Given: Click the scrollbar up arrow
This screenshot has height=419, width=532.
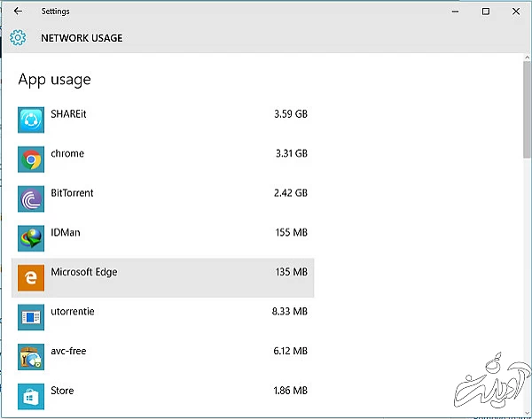Looking at the screenshot, I should (527, 58).
